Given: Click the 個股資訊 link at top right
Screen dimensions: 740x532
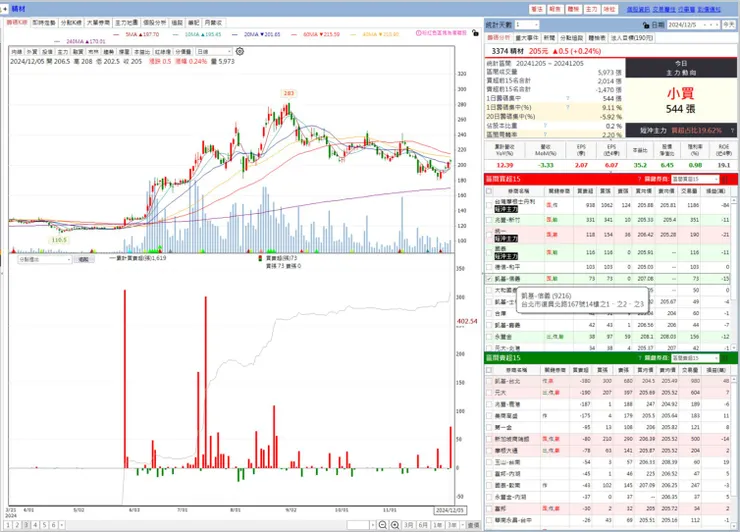Looking at the screenshot, I should [638, 9].
